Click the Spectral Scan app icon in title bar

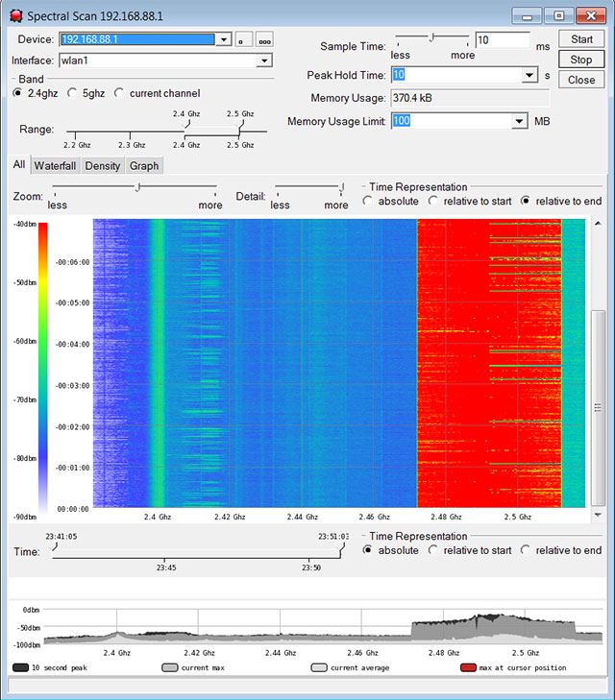[x=16, y=16]
